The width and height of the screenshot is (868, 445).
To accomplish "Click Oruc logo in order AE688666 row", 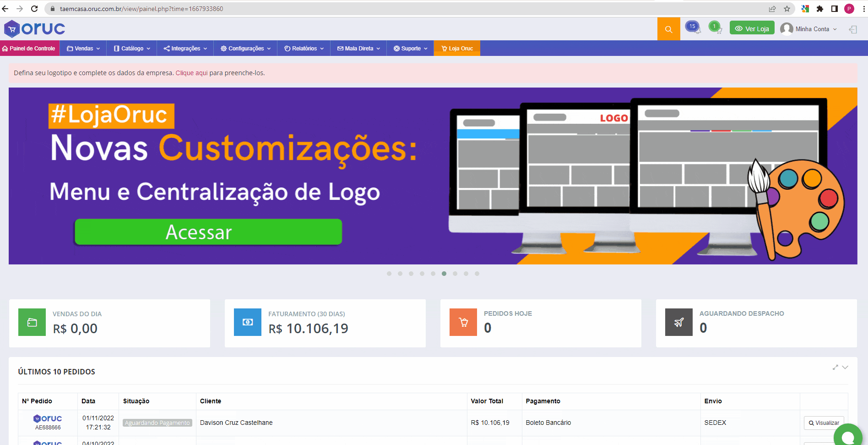I will (x=48, y=418).
